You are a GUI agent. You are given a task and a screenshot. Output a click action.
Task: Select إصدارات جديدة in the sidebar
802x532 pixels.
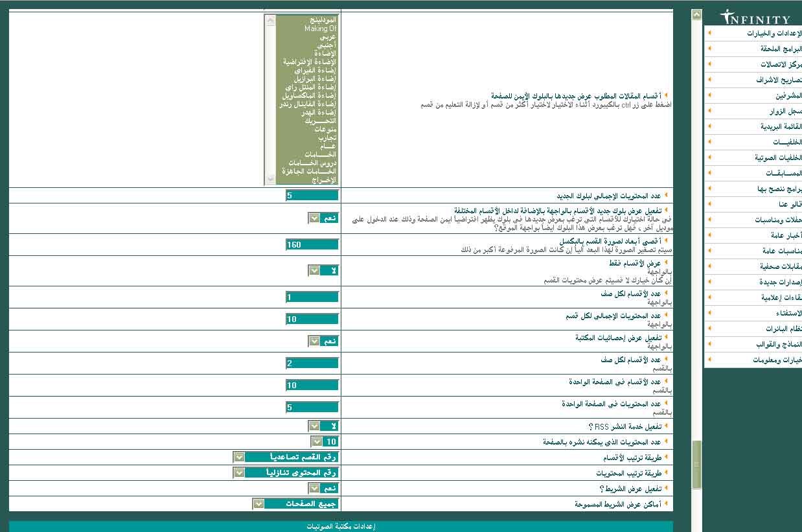click(753, 283)
